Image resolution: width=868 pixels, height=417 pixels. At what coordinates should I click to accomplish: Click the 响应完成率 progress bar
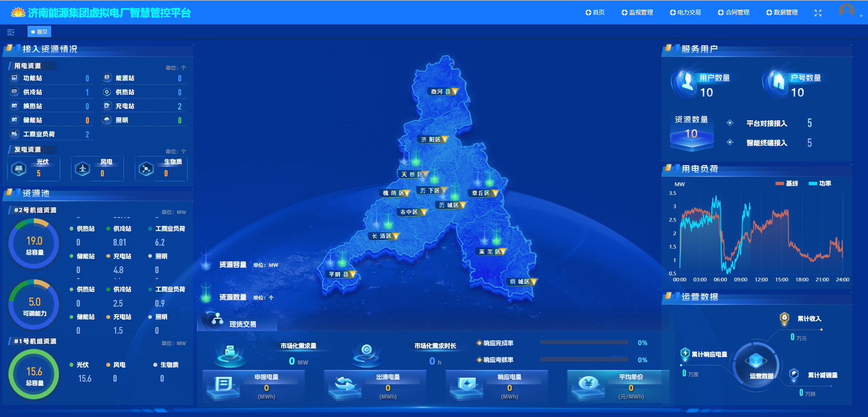pyautogui.click(x=585, y=342)
